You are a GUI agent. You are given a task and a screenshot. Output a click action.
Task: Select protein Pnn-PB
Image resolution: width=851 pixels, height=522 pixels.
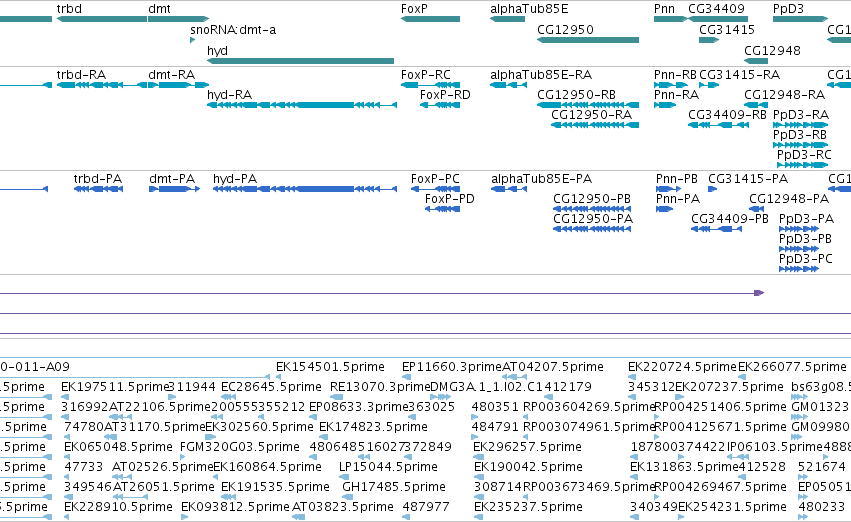[669, 189]
